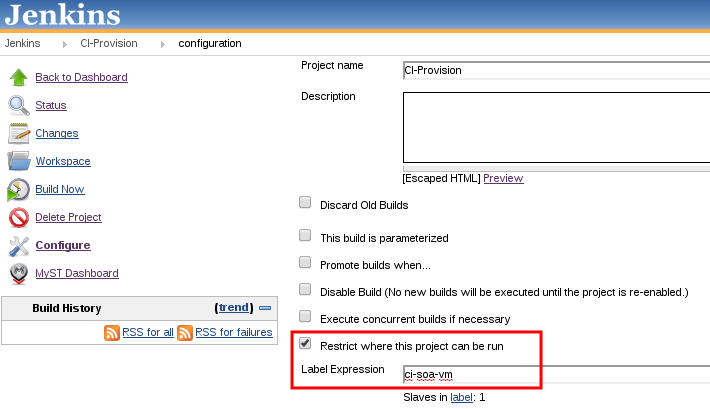
Task: Collapse the Build History panel
Action: pos(265,308)
